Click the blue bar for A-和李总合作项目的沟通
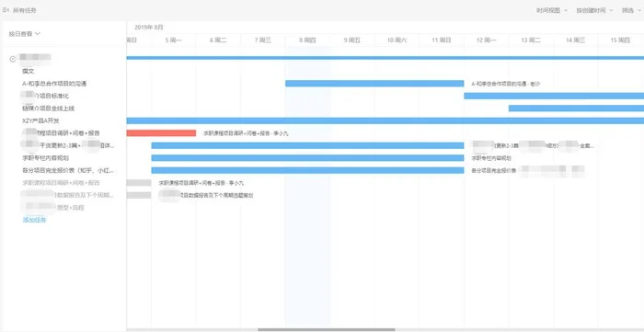The height and width of the screenshot is (332, 644). click(374, 84)
